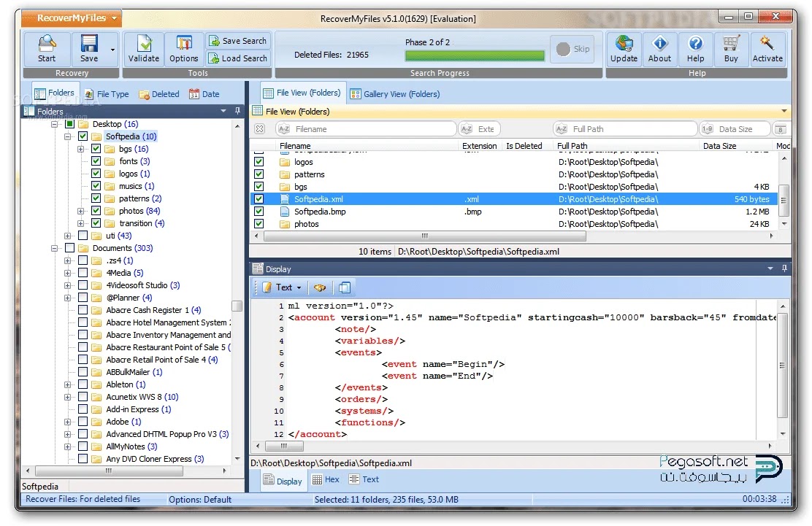812x526 pixels.
Task: Click the window layout icon in Display toolbar
Action: tap(345, 287)
